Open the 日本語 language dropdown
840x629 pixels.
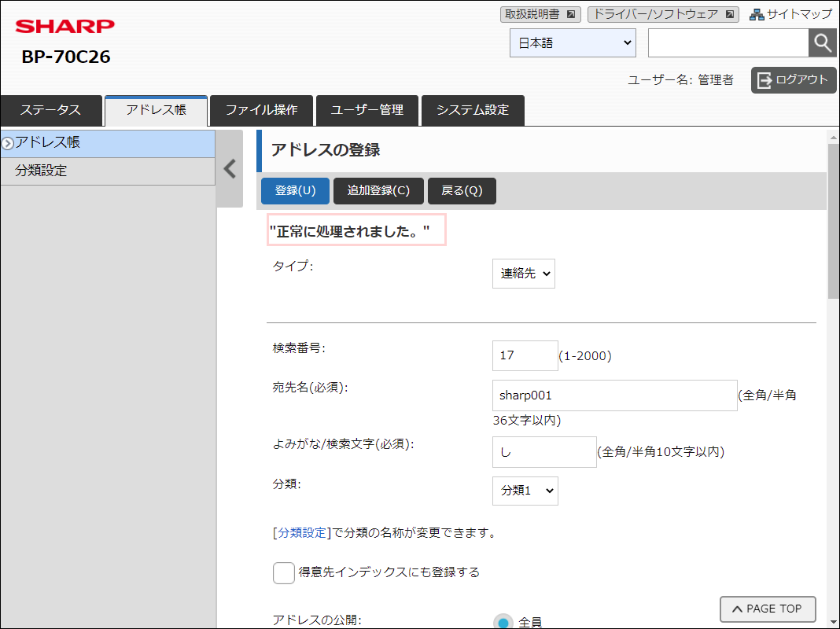(x=573, y=43)
